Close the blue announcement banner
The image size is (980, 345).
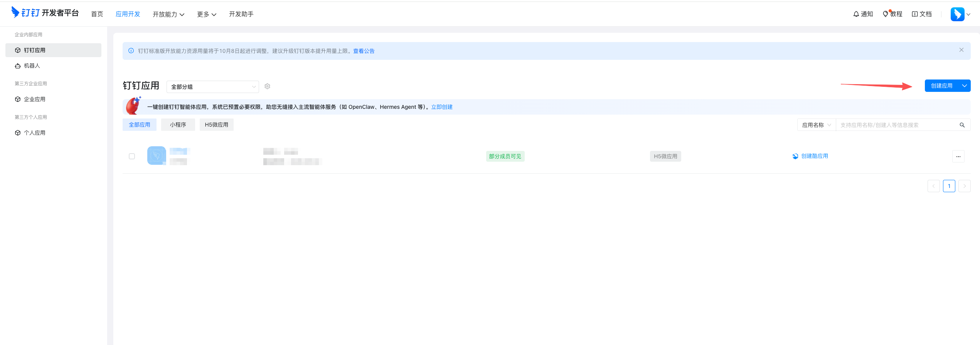961,50
